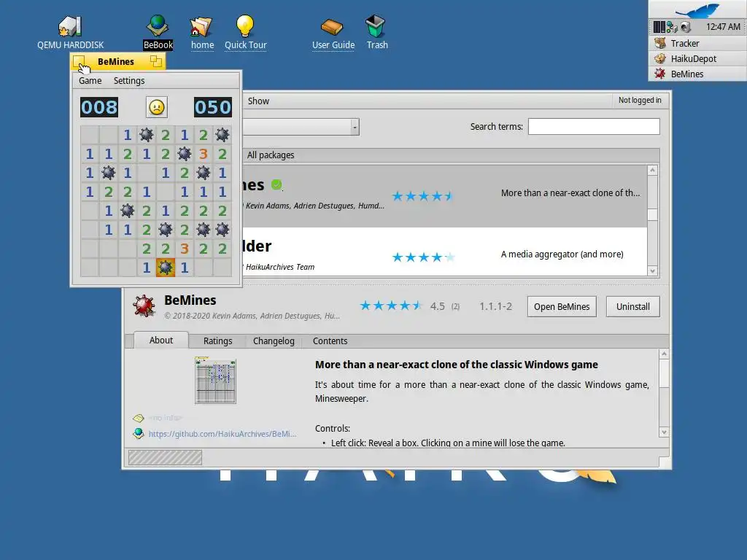747x560 pixels.
Task: Click the sad smiley face in BeMines
Action: coord(156,107)
